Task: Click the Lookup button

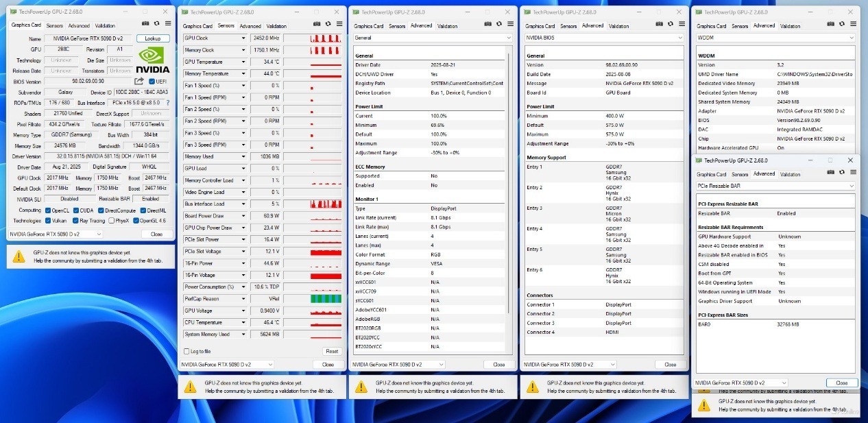Action: coord(153,38)
